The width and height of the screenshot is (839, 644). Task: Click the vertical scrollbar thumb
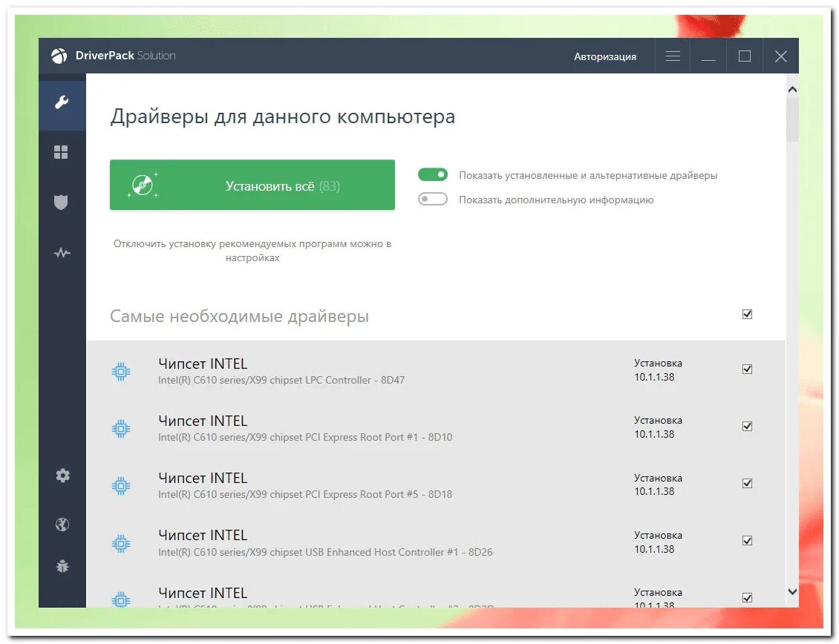792,120
